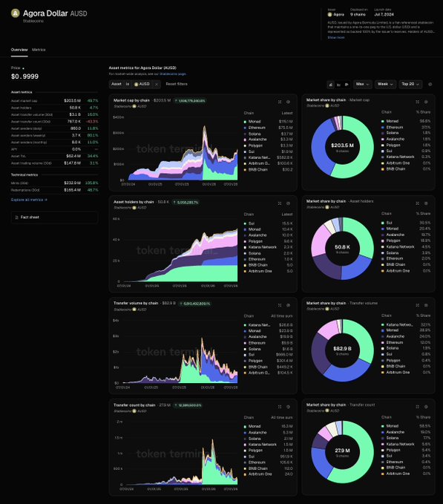Open the Week granularity dropdown

(x=385, y=84)
